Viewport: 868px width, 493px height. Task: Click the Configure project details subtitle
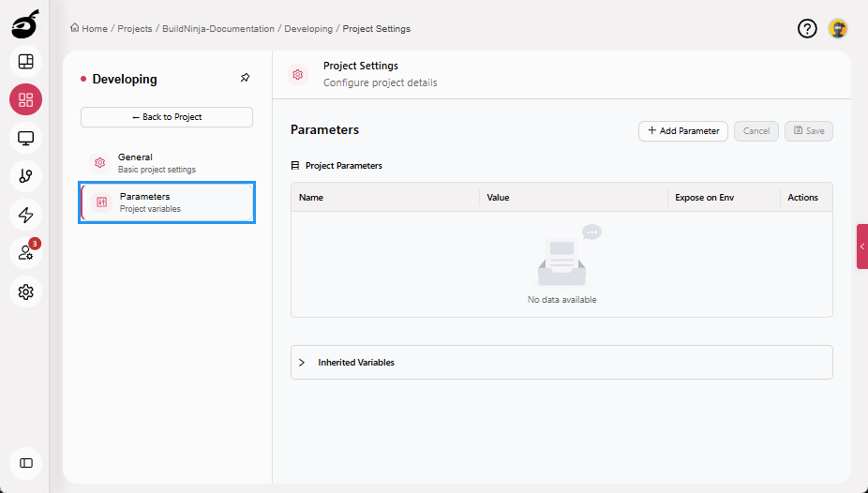coord(381,83)
